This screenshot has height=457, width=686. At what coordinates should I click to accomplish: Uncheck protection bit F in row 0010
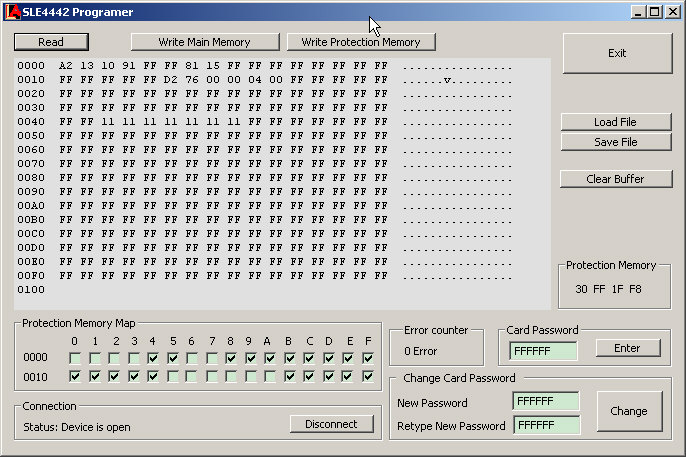[x=368, y=376]
